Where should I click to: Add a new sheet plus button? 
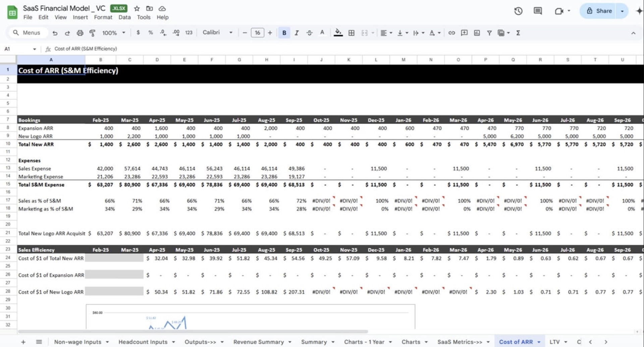pos(23,342)
